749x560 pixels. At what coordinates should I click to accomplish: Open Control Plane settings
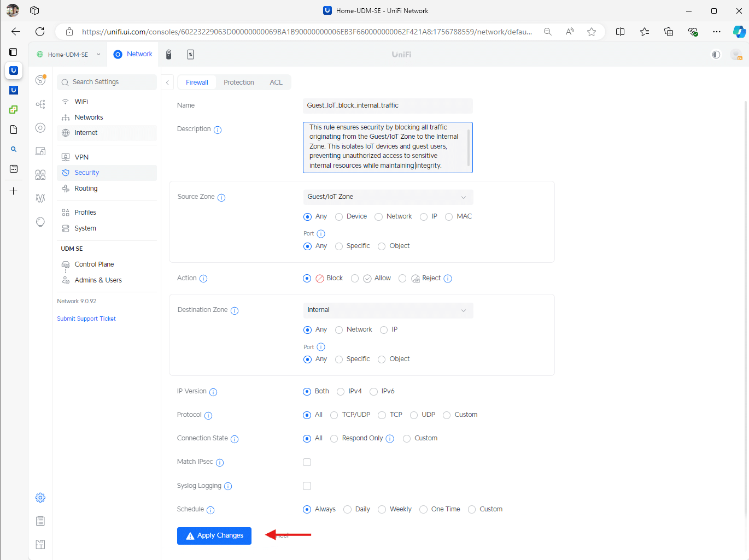pyautogui.click(x=107, y=264)
